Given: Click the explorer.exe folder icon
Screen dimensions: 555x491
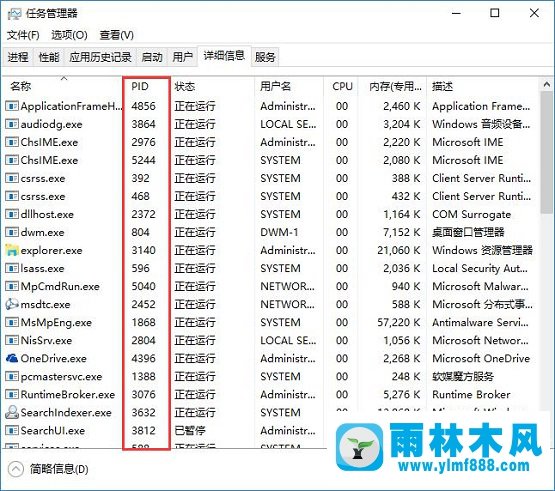Looking at the screenshot, I should click(x=12, y=250).
